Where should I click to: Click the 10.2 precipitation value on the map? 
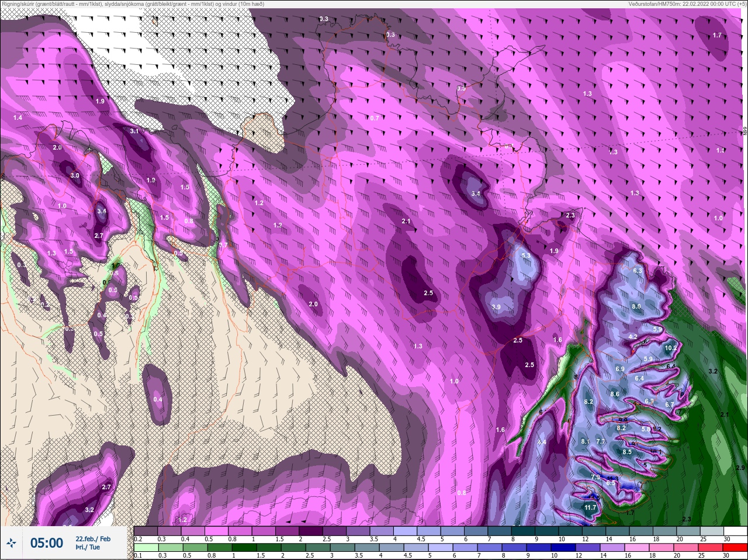click(x=671, y=348)
